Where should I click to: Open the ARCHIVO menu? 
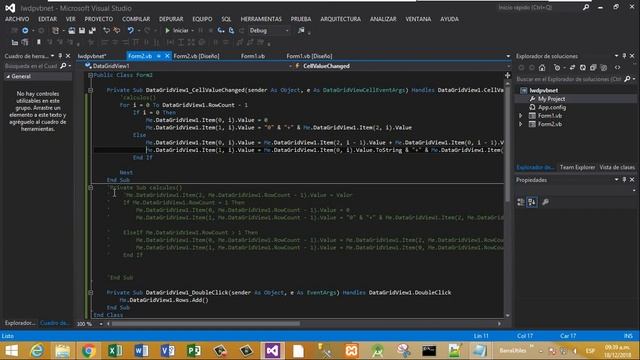(x=17, y=19)
